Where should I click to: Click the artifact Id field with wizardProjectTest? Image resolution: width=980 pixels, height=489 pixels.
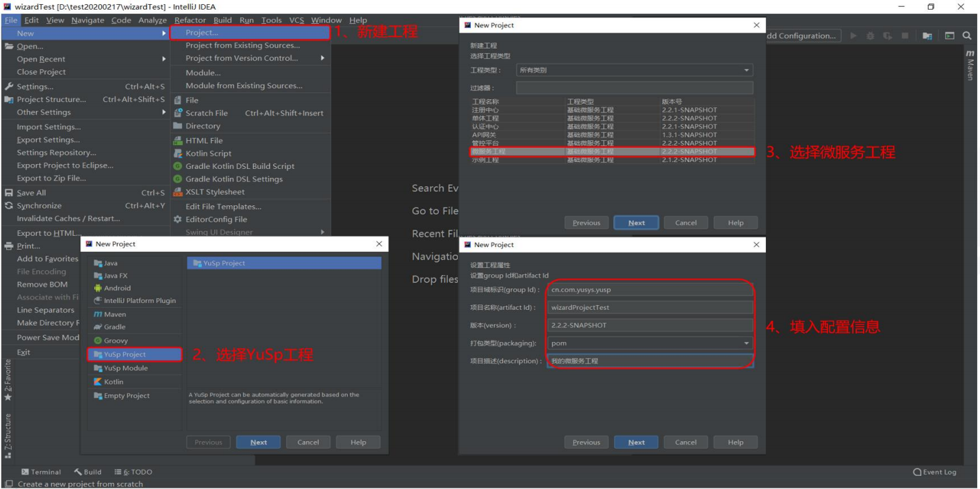(649, 308)
